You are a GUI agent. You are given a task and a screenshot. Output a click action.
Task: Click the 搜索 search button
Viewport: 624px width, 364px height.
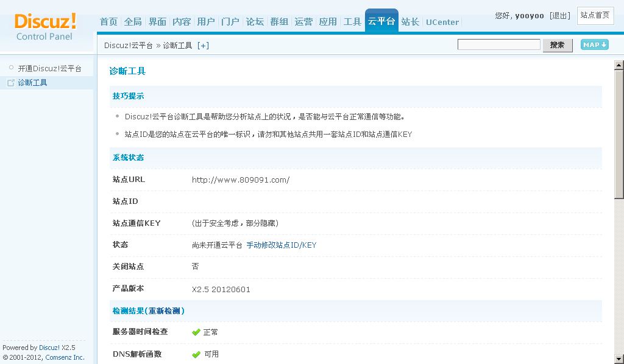[x=558, y=45]
